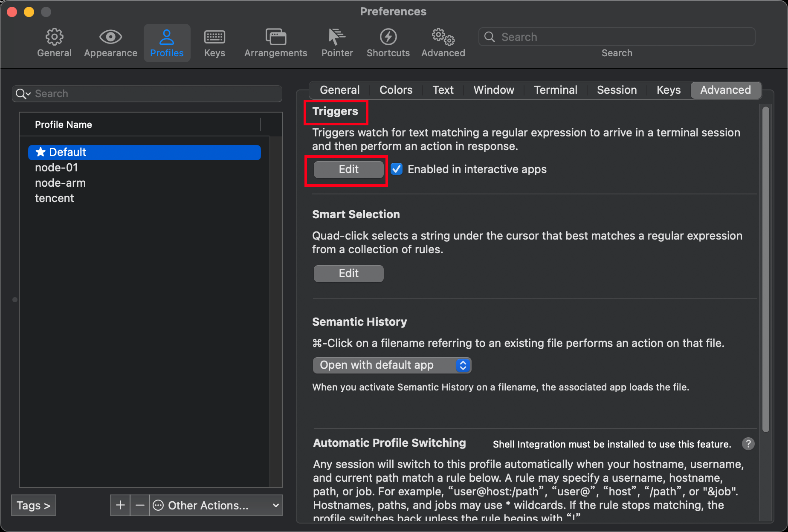
Task: Open the Keys preferences
Action: click(x=214, y=42)
